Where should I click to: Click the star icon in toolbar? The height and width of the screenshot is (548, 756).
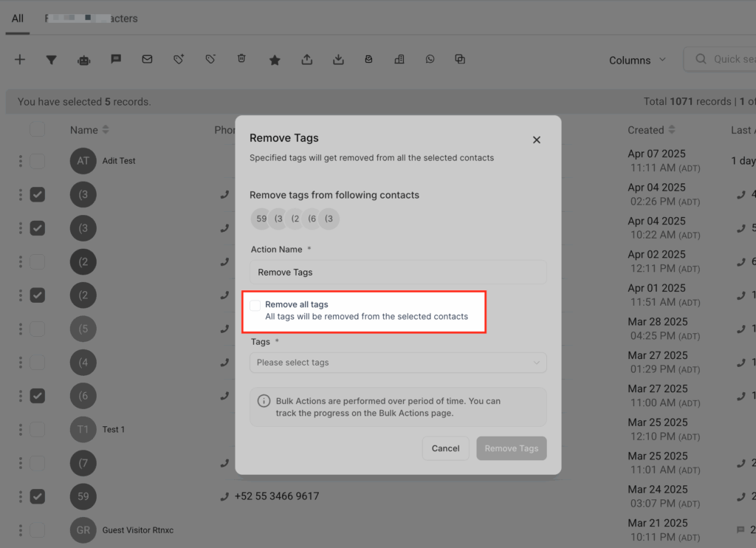pos(275,60)
